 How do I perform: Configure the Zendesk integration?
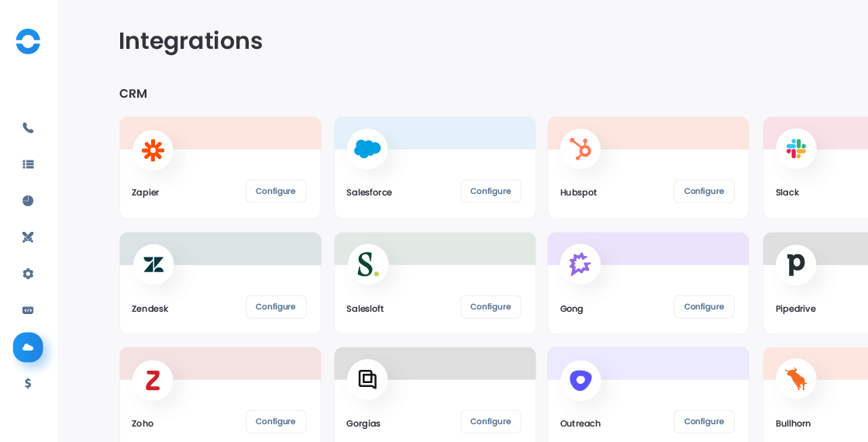(x=276, y=307)
